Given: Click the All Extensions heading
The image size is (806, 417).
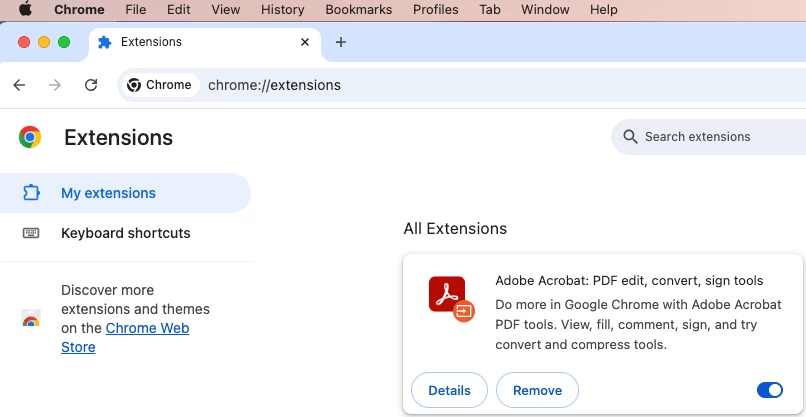Looking at the screenshot, I should 455,228.
